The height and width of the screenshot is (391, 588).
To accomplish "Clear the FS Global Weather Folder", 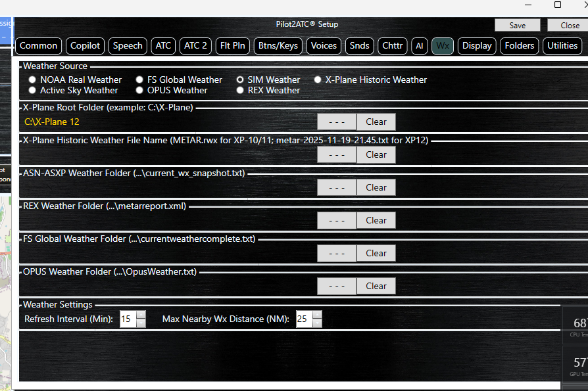I will pyautogui.click(x=376, y=254).
